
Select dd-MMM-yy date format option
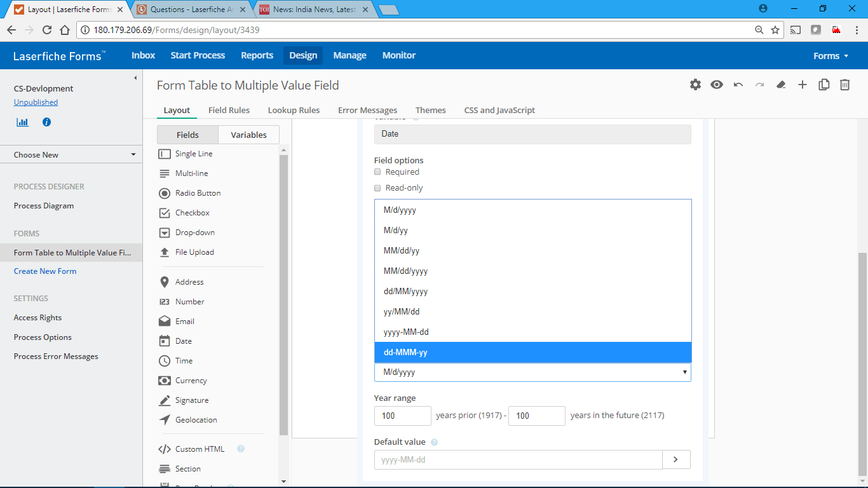click(x=532, y=352)
